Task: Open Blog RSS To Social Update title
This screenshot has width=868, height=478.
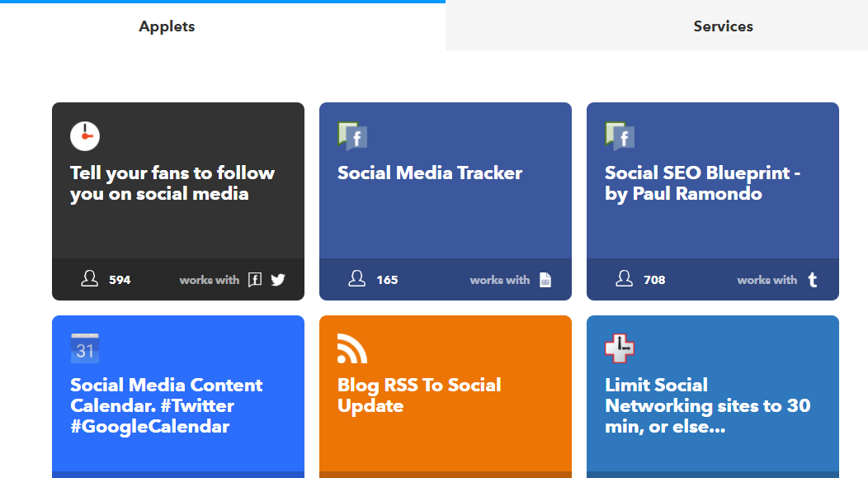Action: 419,395
